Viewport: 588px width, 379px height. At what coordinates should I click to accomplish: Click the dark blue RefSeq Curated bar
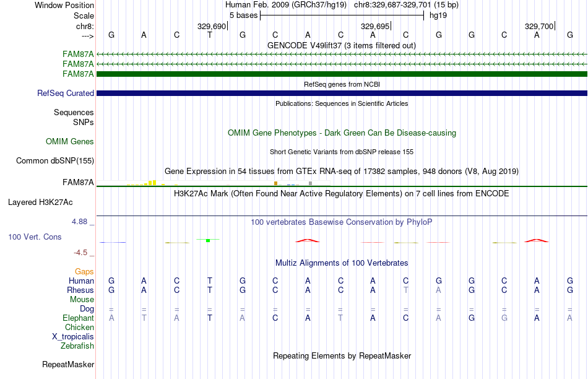(342, 93)
